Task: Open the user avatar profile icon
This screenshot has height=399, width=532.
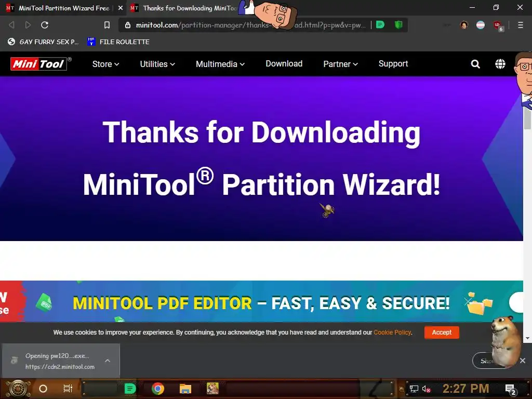Action: click(x=464, y=25)
